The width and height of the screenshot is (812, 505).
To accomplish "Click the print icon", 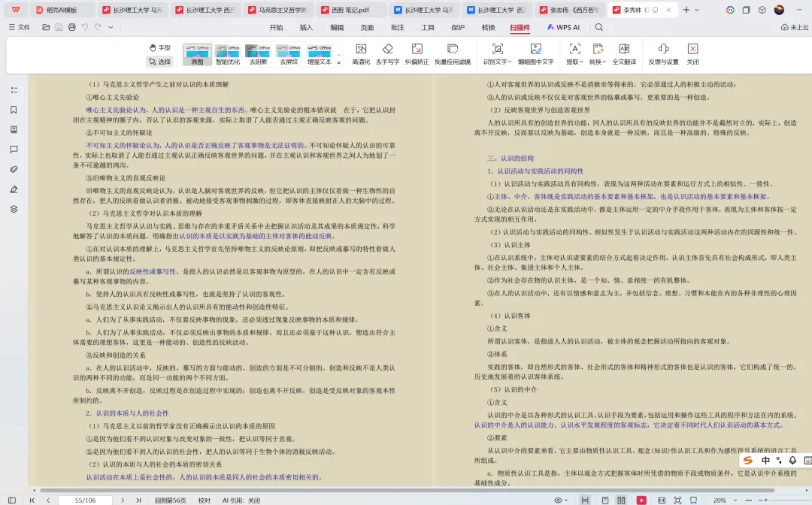I will [72, 27].
